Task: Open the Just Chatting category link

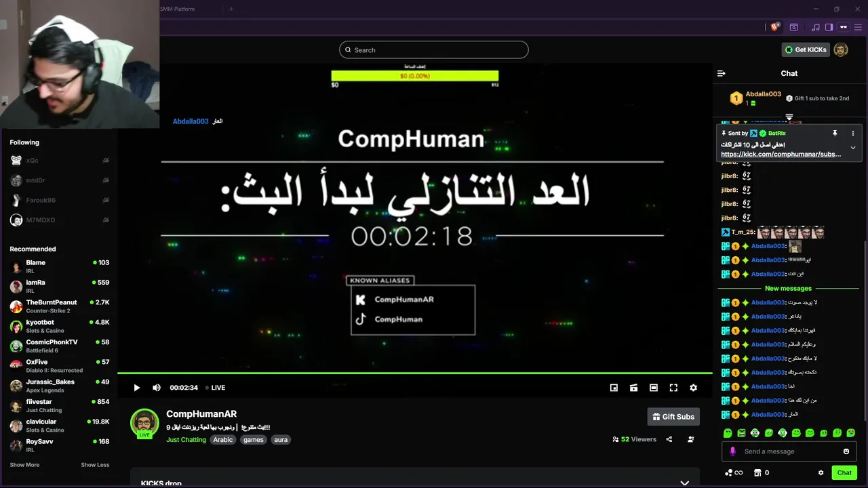Action: tap(186, 440)
